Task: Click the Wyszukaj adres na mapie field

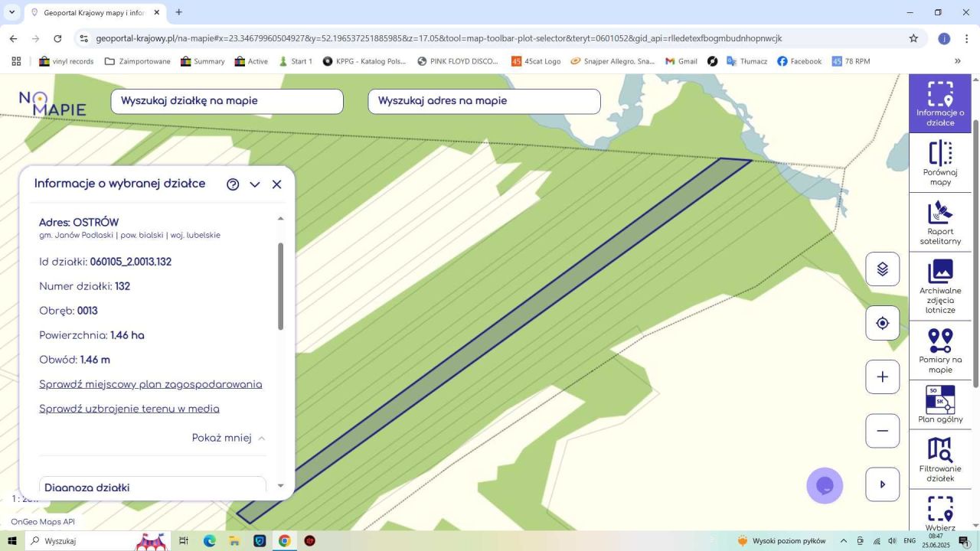Action: (x=485, y=102)
